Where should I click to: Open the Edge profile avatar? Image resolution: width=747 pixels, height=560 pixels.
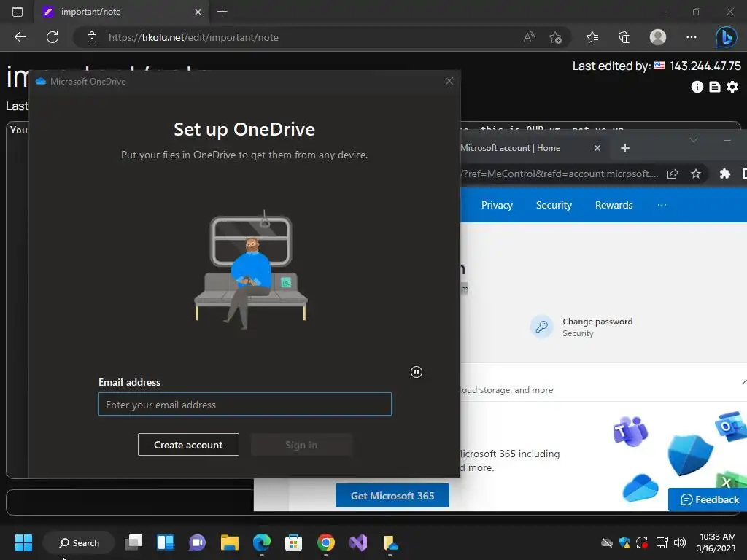[x=658, y=37]
